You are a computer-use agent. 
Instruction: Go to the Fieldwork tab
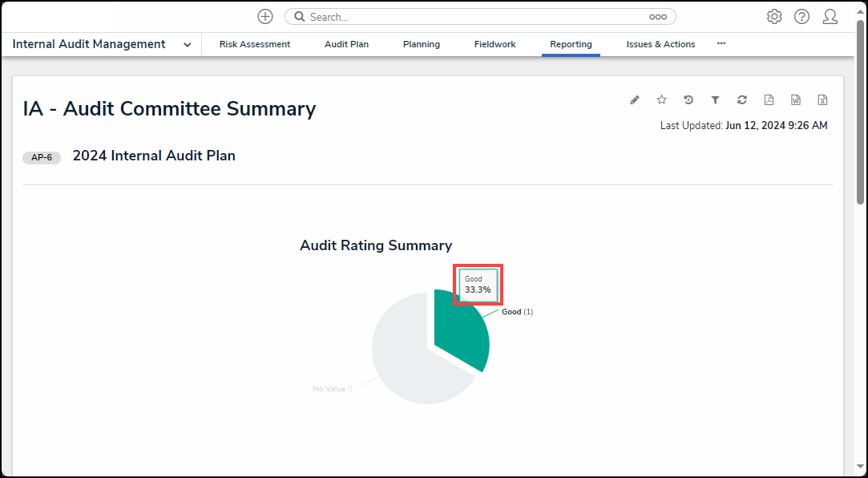click(x=495, y=45)
